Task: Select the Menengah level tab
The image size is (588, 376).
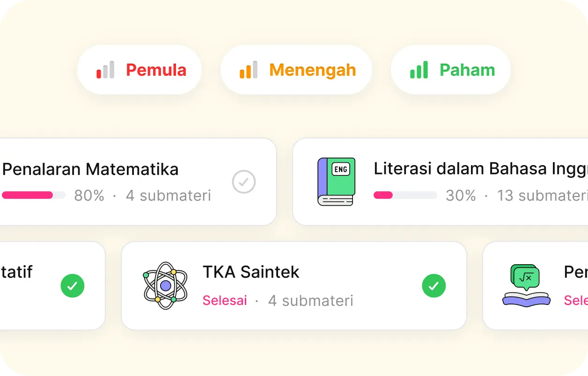Action: 296,70
